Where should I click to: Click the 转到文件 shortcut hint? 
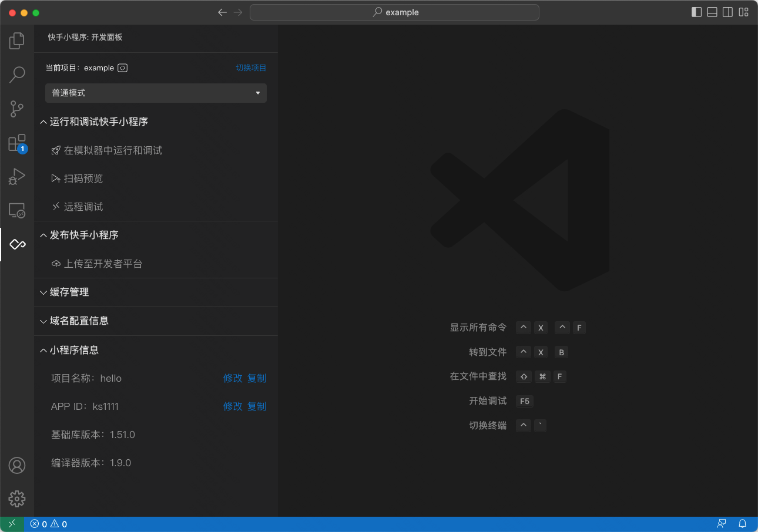488,352
